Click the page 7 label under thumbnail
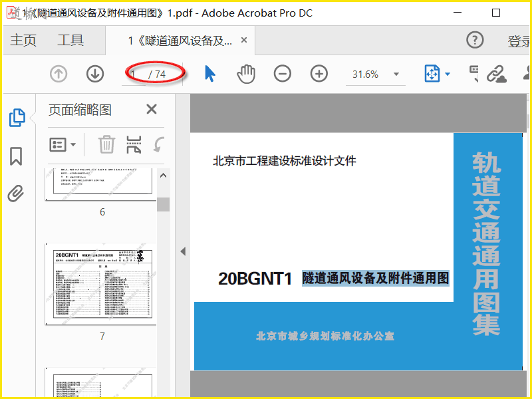This screenshot has height=399, width=532. point(102,336)
